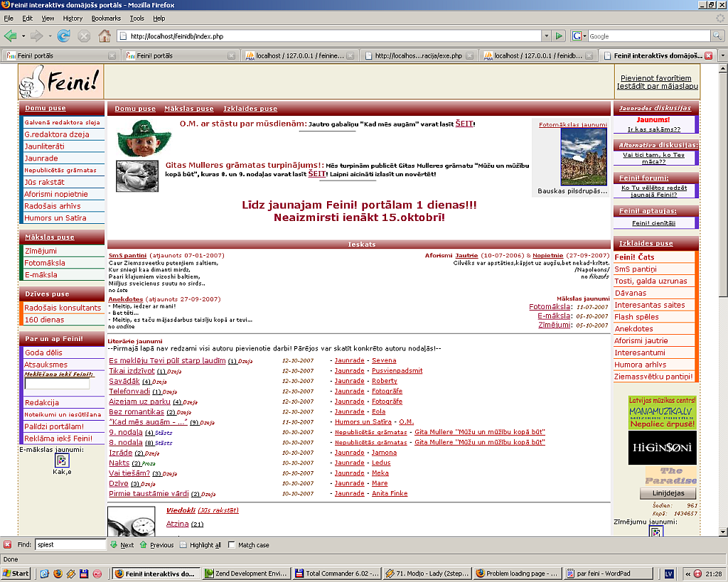Click the page vertical scrollbar thumb
The image size is (728, 582).
[x=723, y=183]
